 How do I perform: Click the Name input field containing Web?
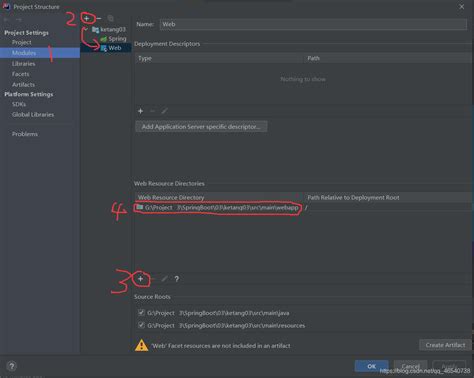click(x=313, y=24)
